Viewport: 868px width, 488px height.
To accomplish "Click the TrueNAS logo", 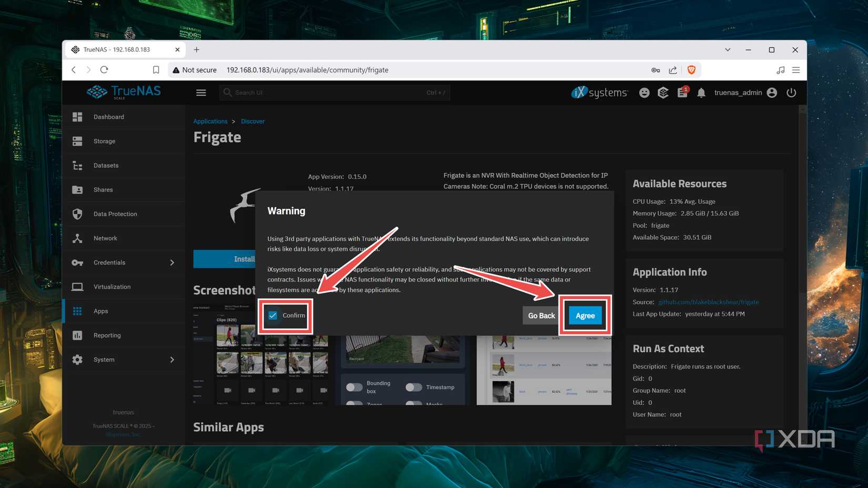I will 124,92.
